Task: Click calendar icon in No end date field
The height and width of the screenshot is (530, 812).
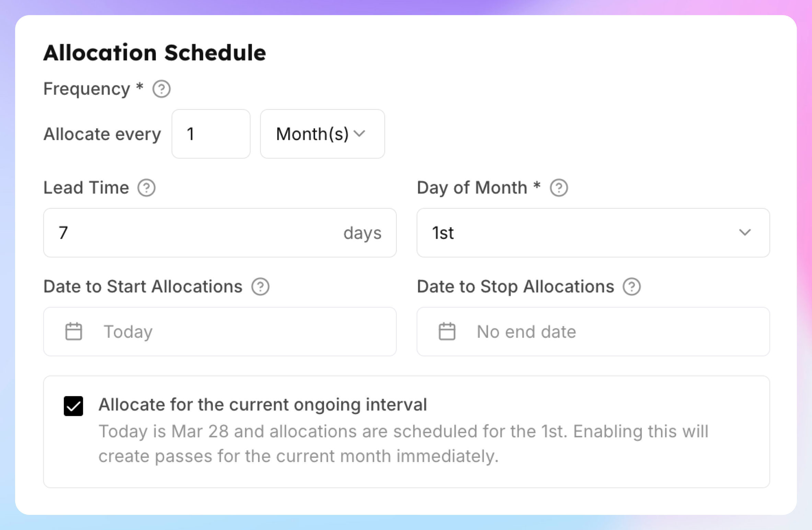Action: click(447, 332)
